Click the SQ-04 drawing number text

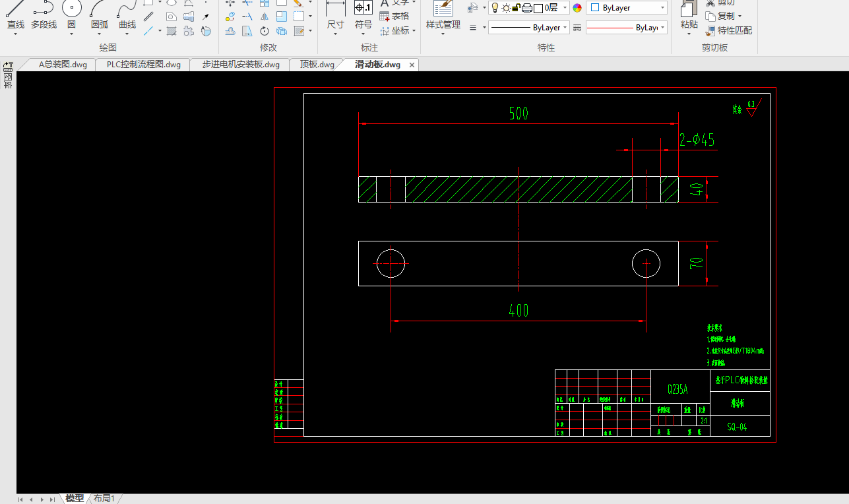[x=738, y=427]
